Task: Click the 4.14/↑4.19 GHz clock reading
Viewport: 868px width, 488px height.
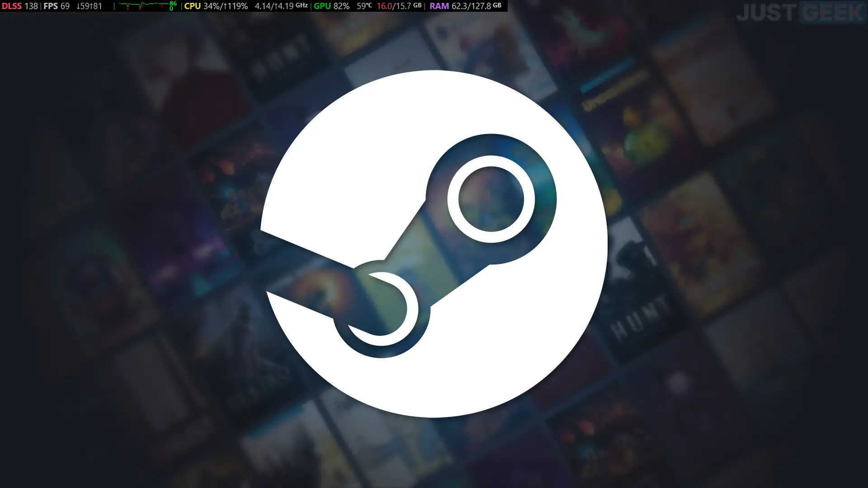Action: pyautogui.click(x=281, y=6)
